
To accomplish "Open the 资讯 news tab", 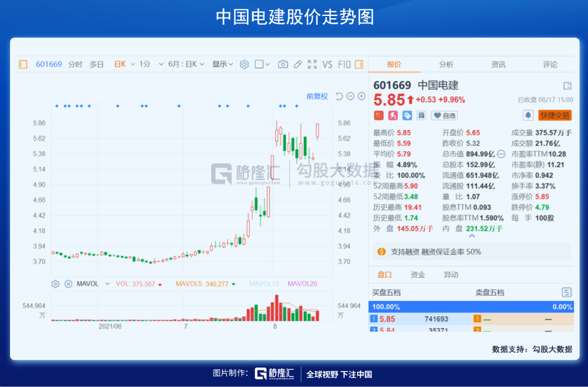I will (x=498, y=64).
